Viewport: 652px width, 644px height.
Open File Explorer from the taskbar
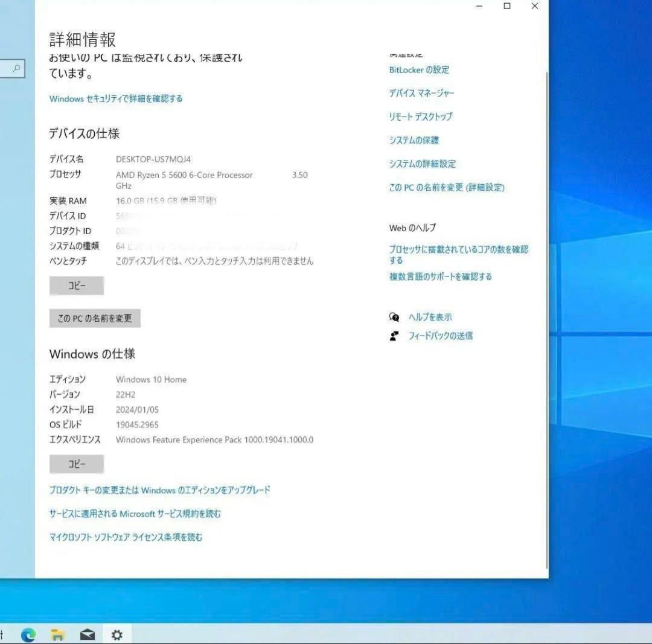pyautogui.click(x=57, y=635)
